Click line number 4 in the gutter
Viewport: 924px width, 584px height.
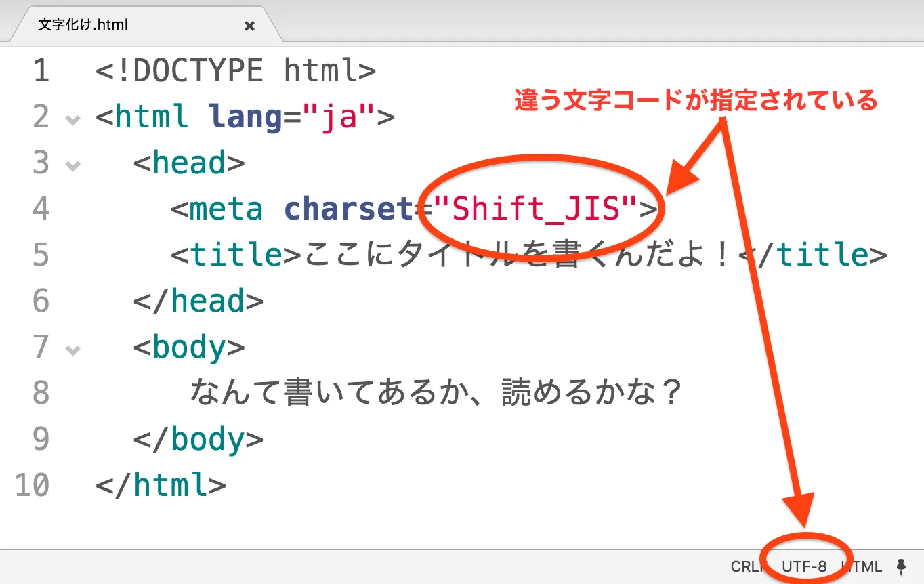pyautogui.click(x=41, y=209)
